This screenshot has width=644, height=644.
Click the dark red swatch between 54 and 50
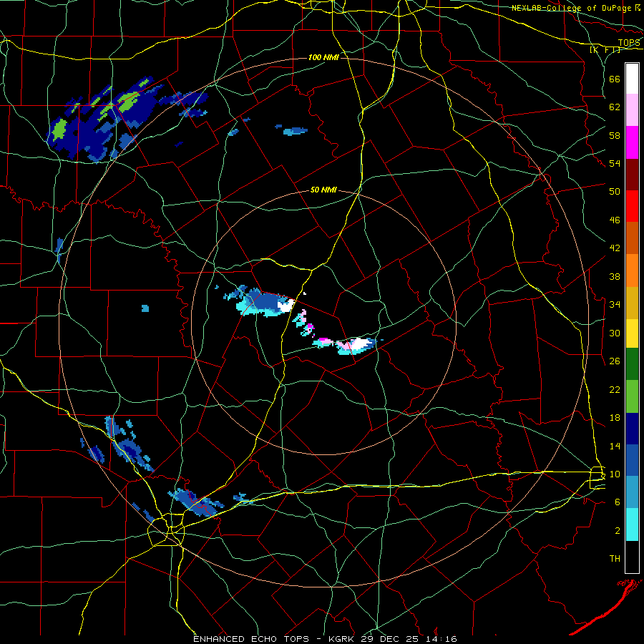point(632,174)
